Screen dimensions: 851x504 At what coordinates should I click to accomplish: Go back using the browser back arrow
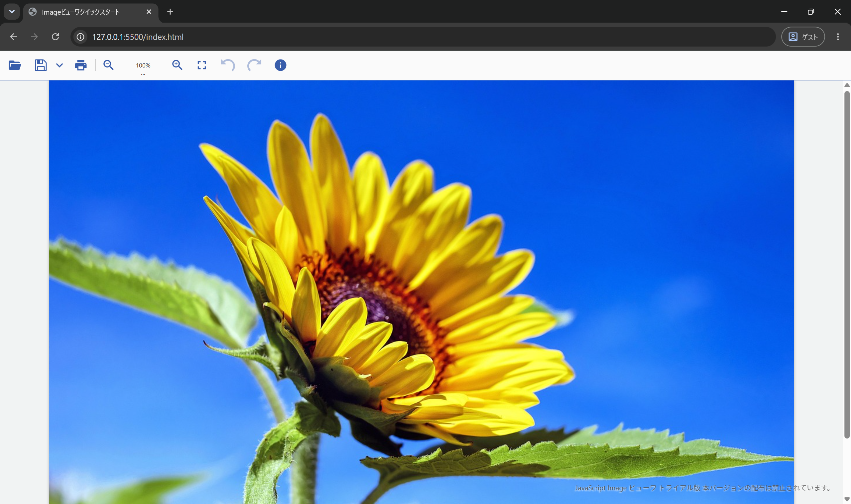click(x=14, y=37)
